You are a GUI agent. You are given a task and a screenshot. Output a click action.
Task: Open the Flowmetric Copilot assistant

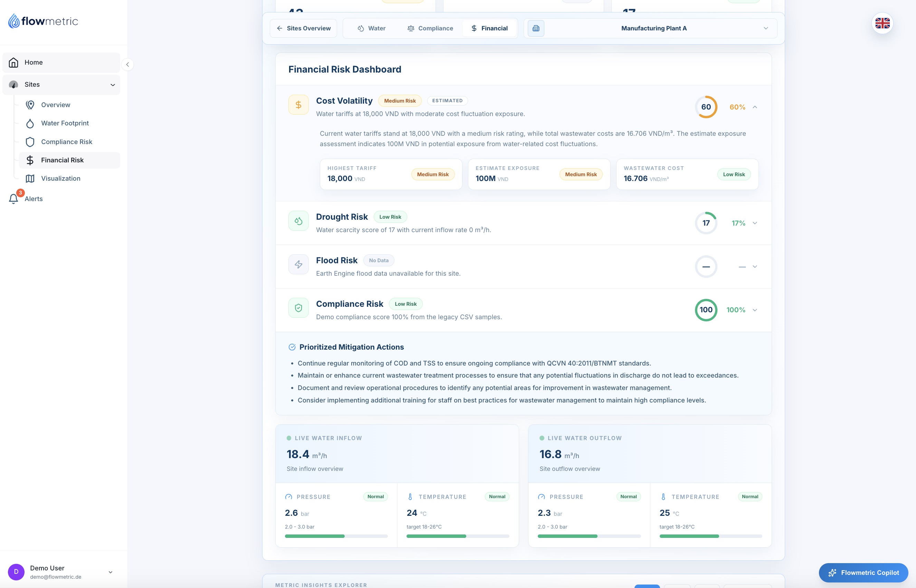coord(863,572)
